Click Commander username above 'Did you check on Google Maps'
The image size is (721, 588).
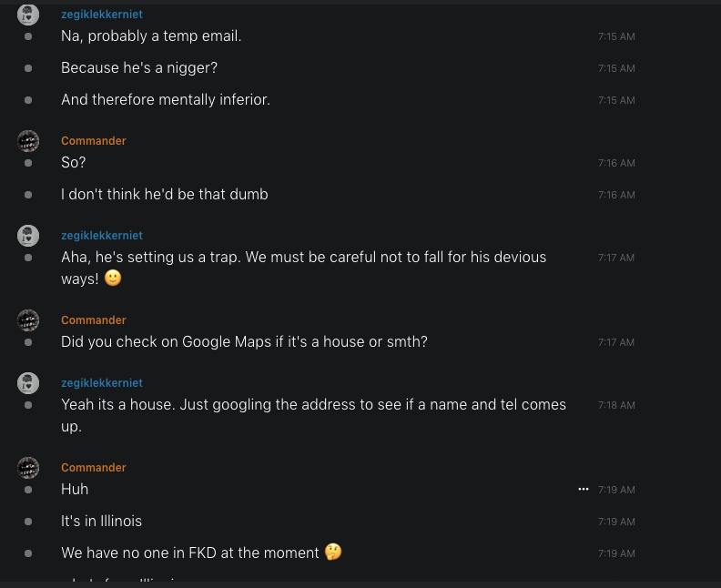pyautogui.click(x=93, y=320)
